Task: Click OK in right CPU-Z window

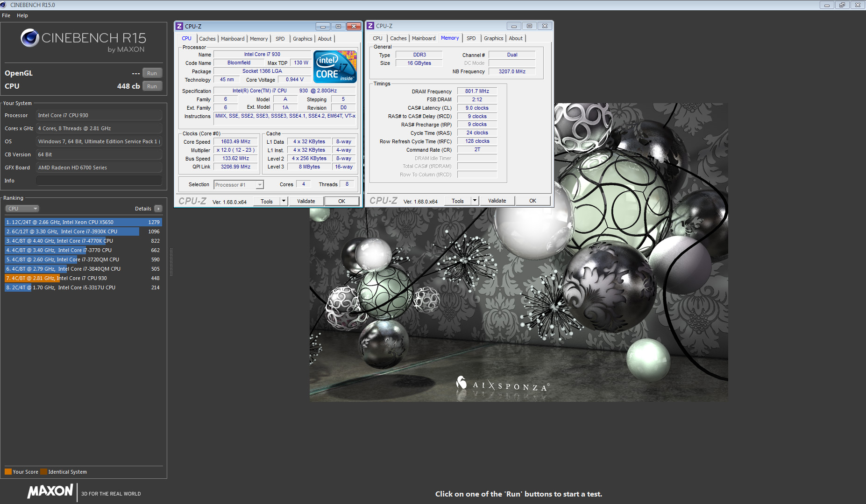Action: pyautogui.click(x=532, y=201)
